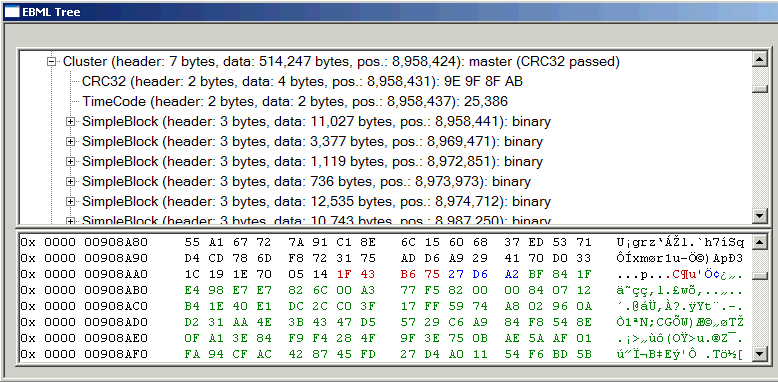Viewport: 778px width, 382px height.
Task: Click green hex bytes E4 98 E7 E7
Action: coord(228,290)
